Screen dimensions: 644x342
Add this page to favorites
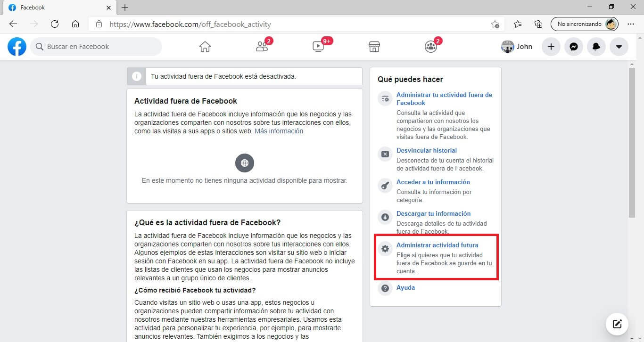[x=495, y=24]
